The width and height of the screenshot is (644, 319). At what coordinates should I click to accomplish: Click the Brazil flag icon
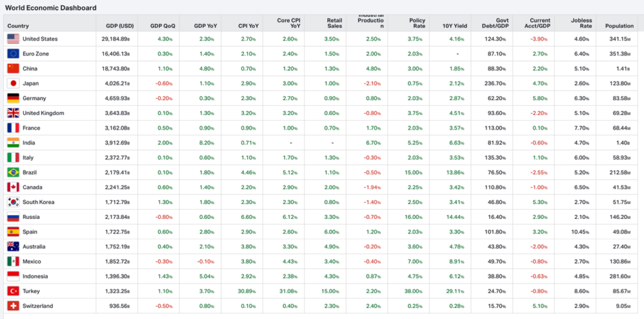click(13, 172)
